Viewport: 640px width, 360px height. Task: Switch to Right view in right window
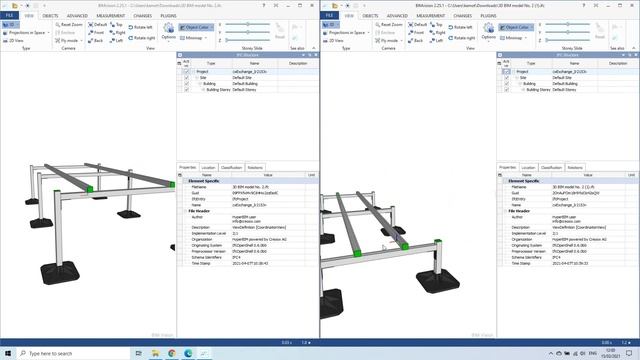coord(438,33)
